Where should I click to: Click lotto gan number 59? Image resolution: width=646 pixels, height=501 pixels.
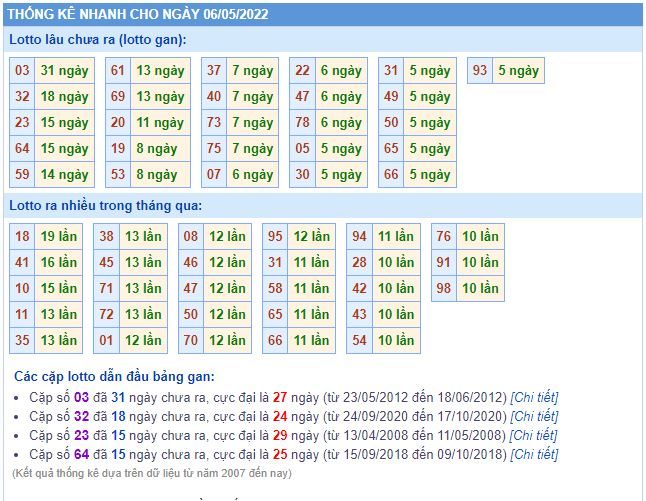click(x=22, y=174)
